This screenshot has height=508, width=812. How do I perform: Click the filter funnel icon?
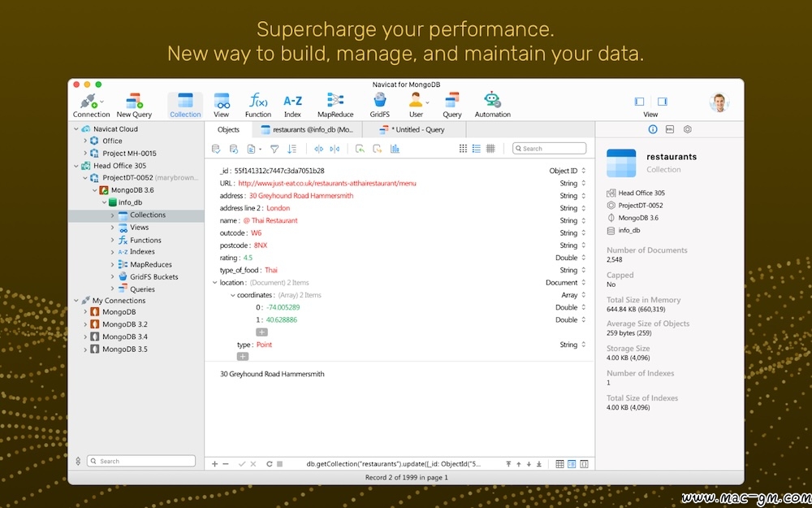pyautogui.click(x=274, y=149)
